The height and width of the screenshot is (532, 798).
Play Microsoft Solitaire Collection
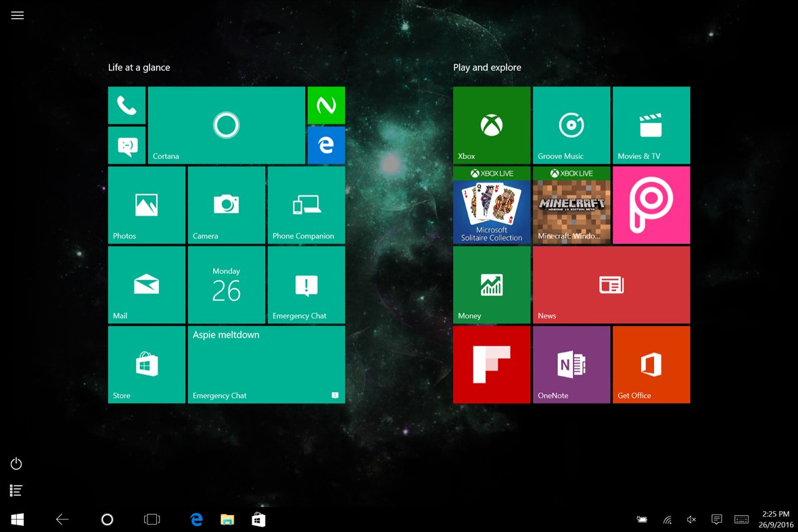click(x=492, y=205)
